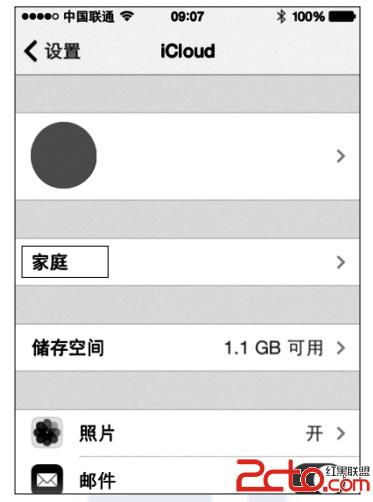Tap the Wi-Fi status icon
373x502 pixels.
click(127, 16)
